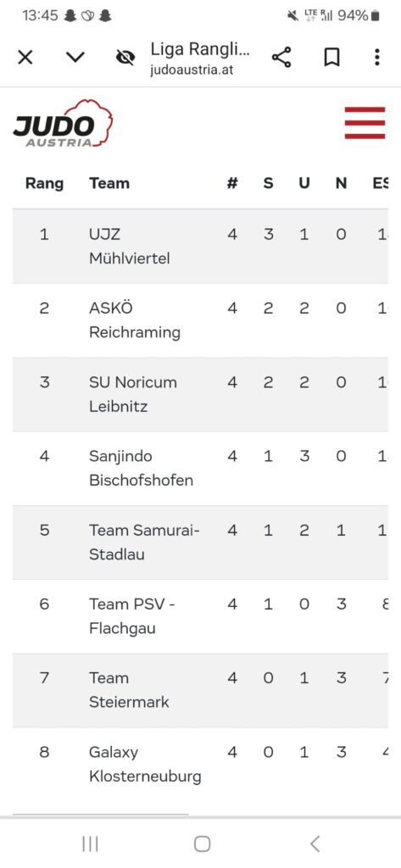Tap the horizontal scrollbar below table
This screenshot has height=868, width=401.
click(x=100, y=814)
